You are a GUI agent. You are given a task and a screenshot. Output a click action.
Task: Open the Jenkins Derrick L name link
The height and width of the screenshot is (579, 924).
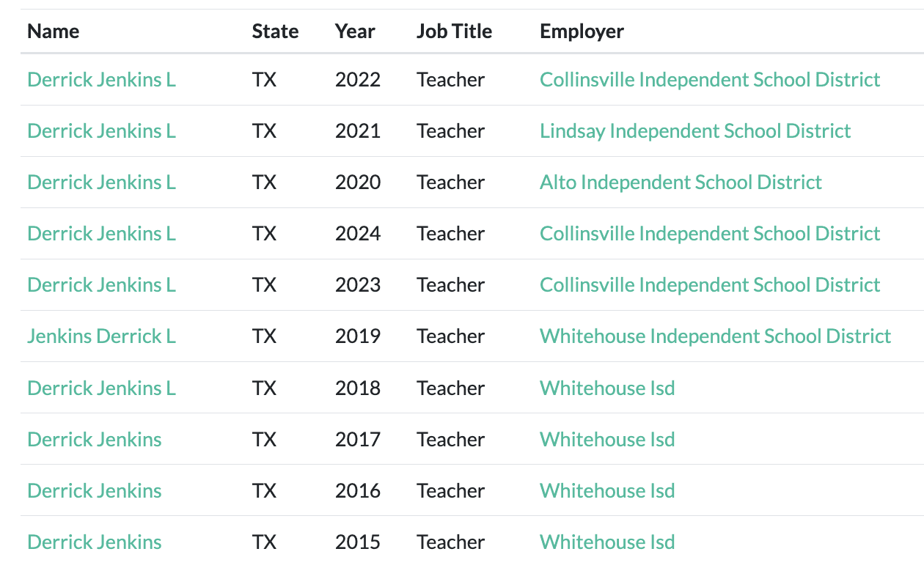[101, 336]
